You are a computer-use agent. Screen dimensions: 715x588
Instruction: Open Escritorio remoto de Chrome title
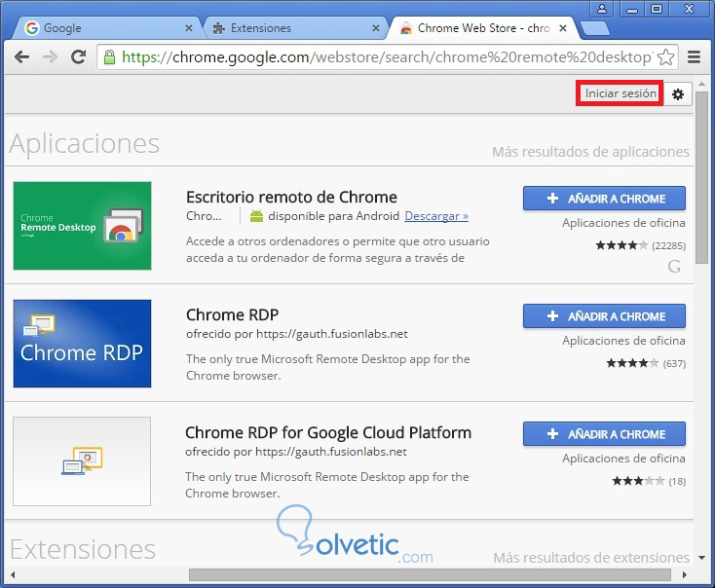point(291,197)
